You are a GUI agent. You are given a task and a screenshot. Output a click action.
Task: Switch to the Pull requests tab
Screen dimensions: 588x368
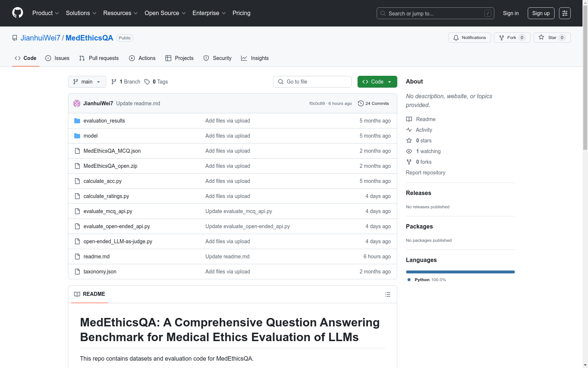(x=99, y=58)
